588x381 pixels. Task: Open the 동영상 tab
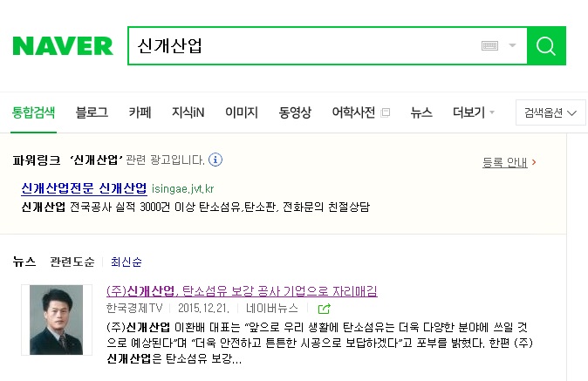pyautogui.click(x=295, y=112)
